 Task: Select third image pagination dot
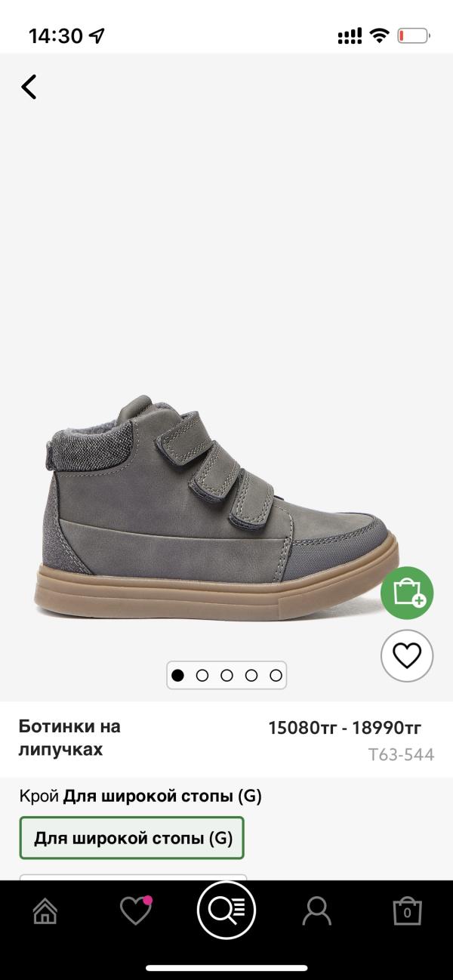point(226,675)
